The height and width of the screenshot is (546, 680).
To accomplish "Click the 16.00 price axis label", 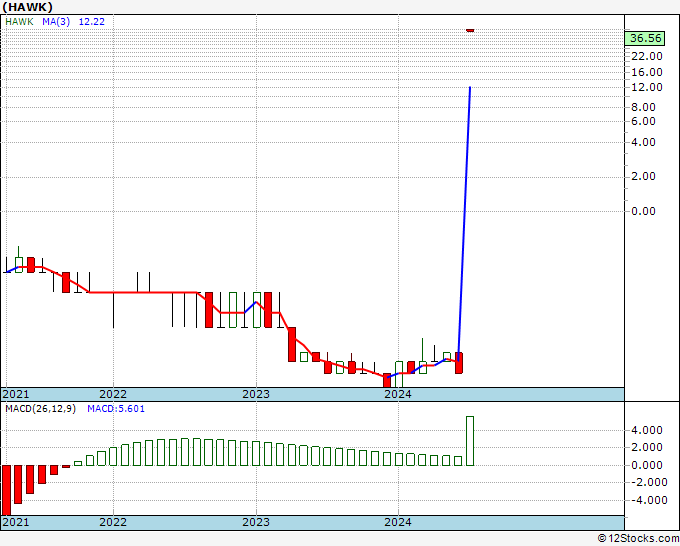I will click(x=647, y=72).
